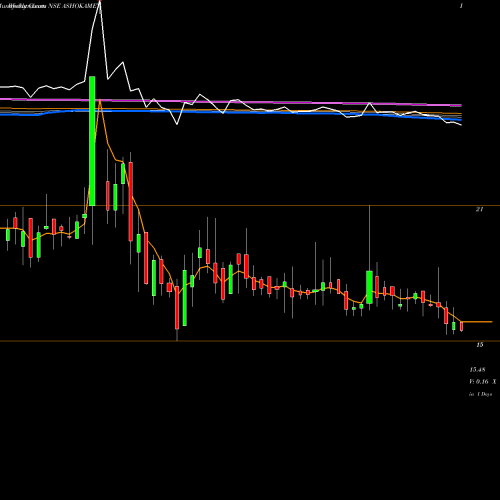Click the 'in 1 Days' label

coord(480,394)
